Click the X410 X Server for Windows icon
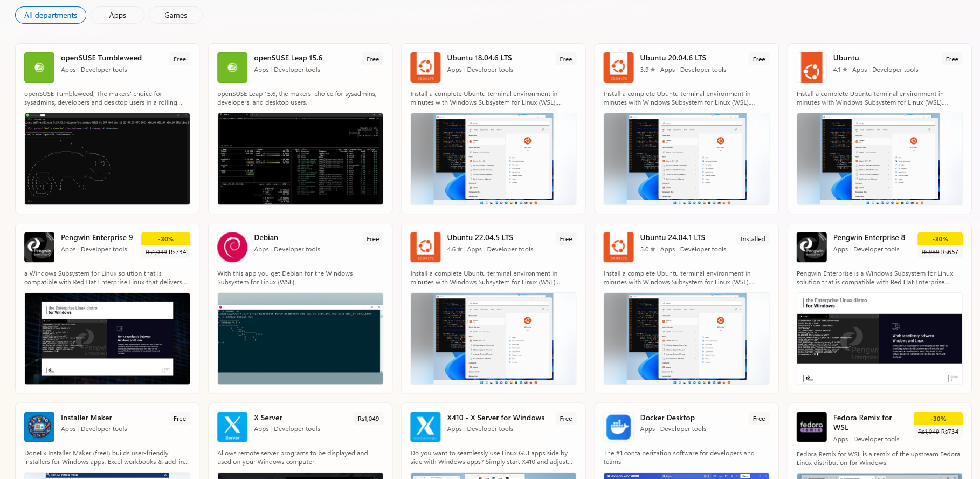The height and width of the screenshot is (479, 980). (x=425, y=427)
